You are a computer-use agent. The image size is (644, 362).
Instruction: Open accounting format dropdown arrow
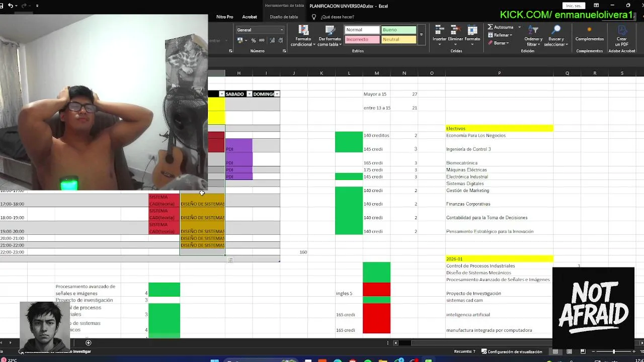pyautogui.click(x=246, y=40)
